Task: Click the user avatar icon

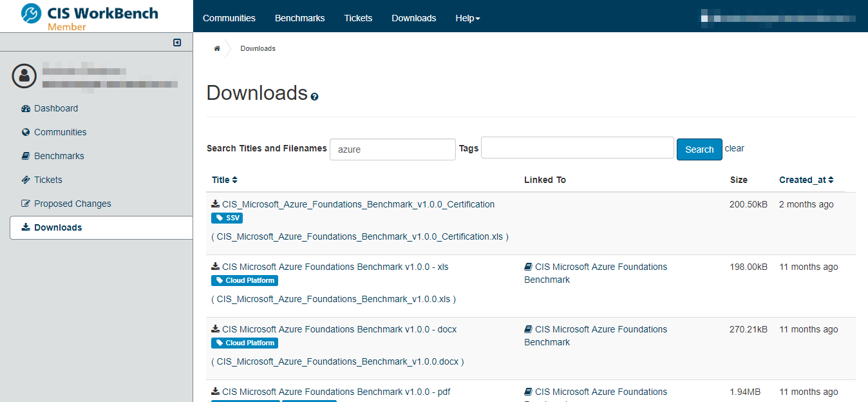Action: [24, 76]
